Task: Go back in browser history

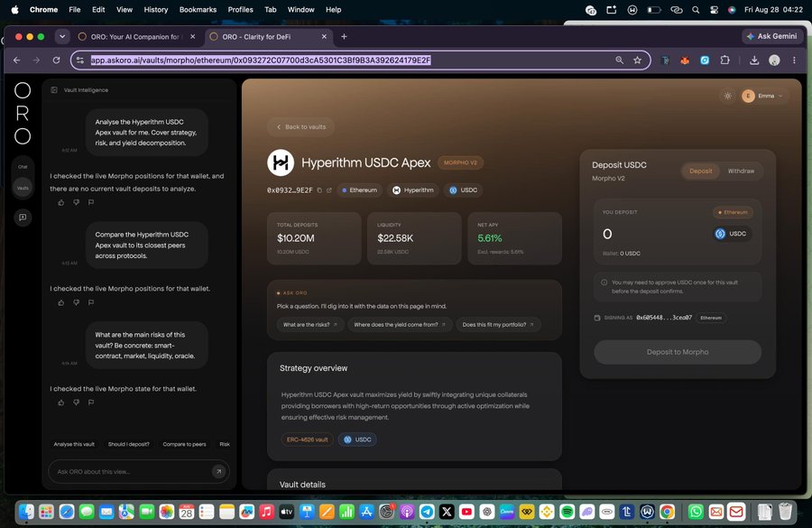Action: pos(17,60)
